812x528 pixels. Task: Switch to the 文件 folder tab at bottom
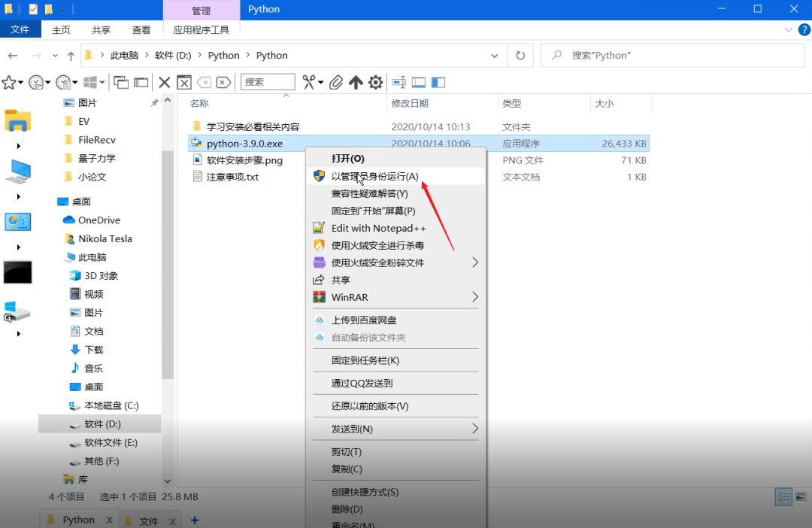click(x=149, y=520)
